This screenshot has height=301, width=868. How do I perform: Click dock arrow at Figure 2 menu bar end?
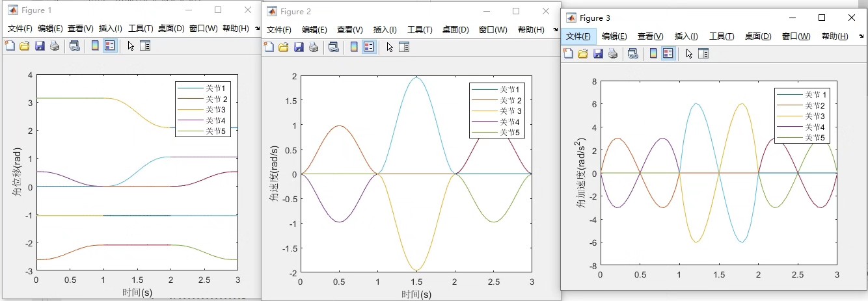pos(555,29)
